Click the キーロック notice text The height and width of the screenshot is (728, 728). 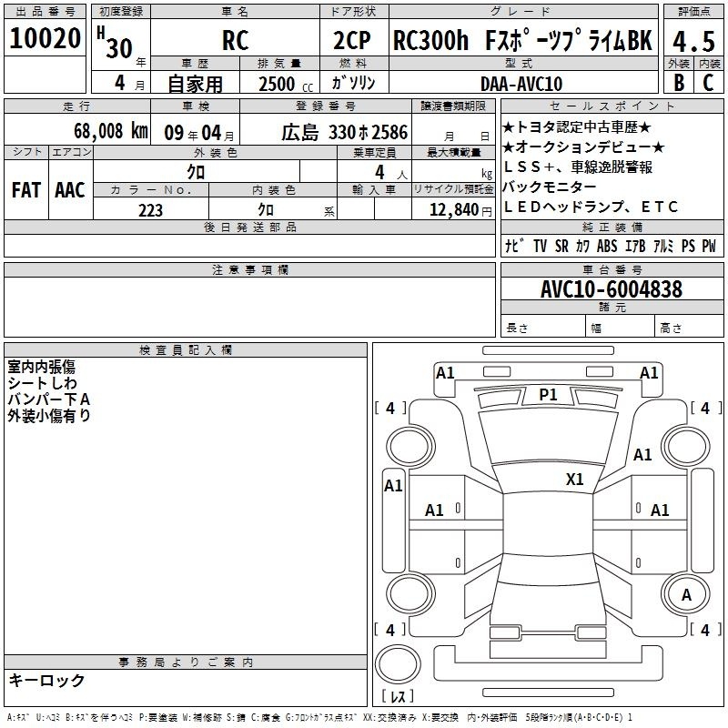[46, 680]
